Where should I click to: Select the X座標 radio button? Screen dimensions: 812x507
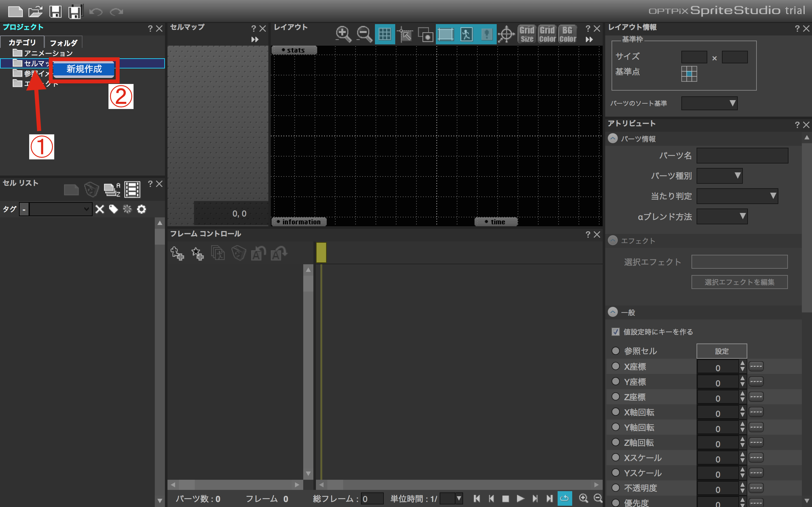pyautogui.click(x=615, y=366)
